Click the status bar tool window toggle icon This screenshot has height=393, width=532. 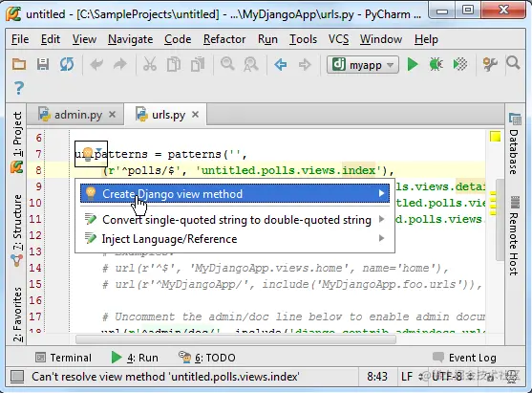(17, 377)
